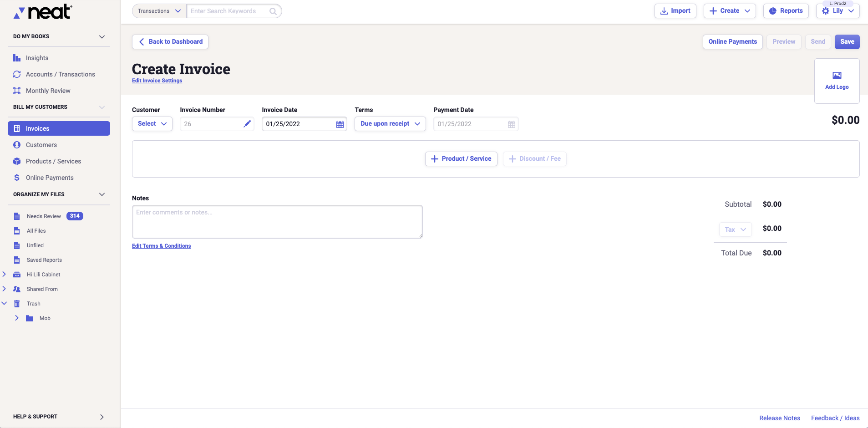Open the Trash folder
Screen dimensions: 868x428
(33, 304)
